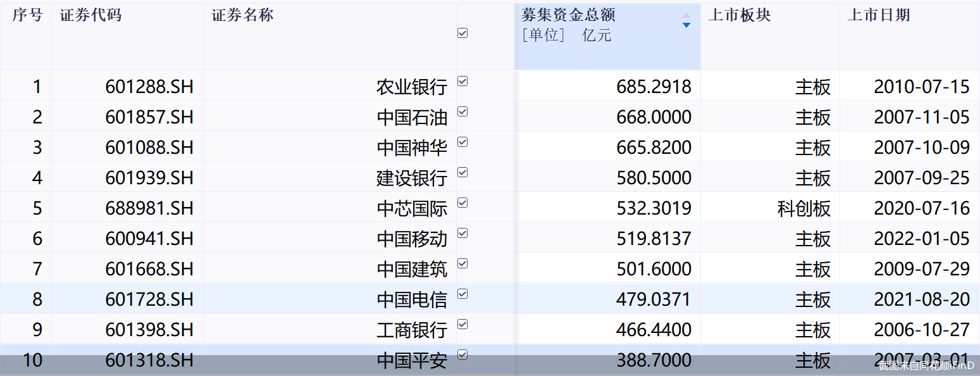Image resolution: width=980 pixels, height=376 pixels.
Task: Toggle the select-all checkbox in the header row
Action: tap(462, 33)
